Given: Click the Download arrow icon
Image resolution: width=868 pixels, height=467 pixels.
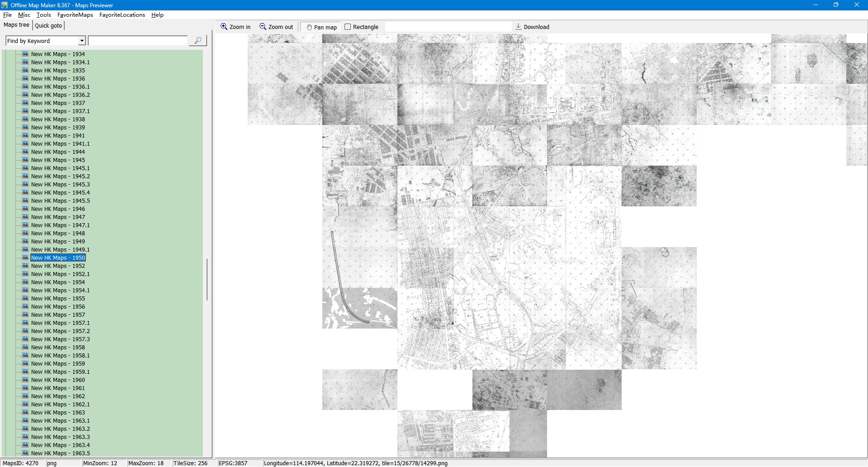Looking at the screenshot, I should pos(519,27).
